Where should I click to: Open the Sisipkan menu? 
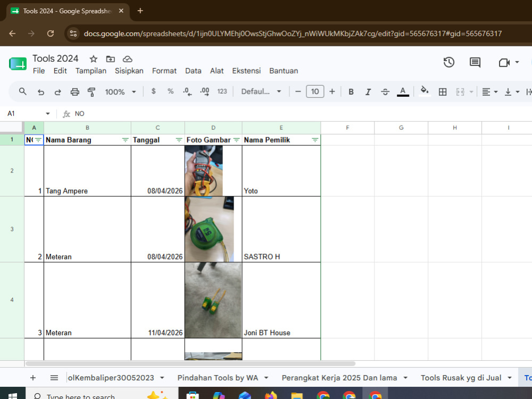tap(129, 71)
